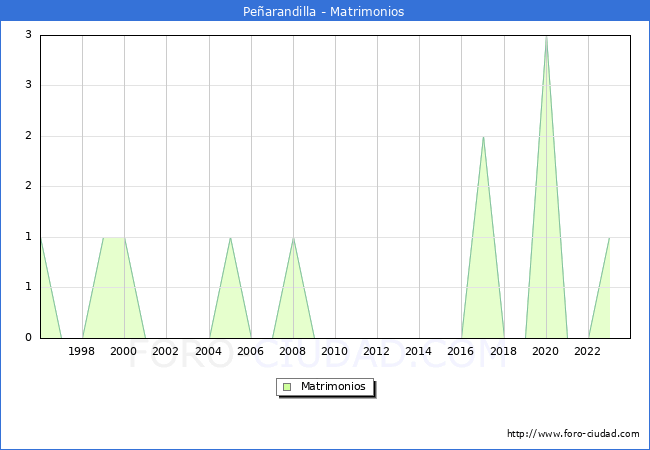Select the 2018 x-axis label

503,351
